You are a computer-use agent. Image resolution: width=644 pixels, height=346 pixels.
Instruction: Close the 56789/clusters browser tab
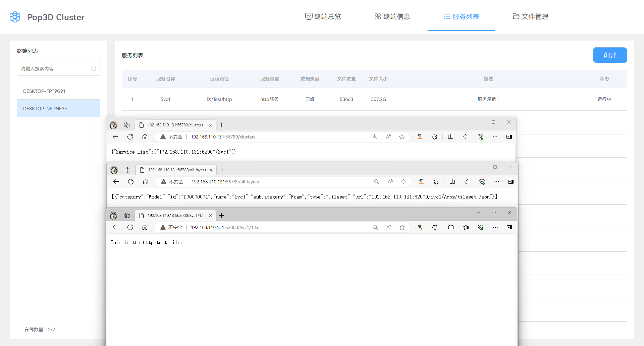click(x=210, y=125)
